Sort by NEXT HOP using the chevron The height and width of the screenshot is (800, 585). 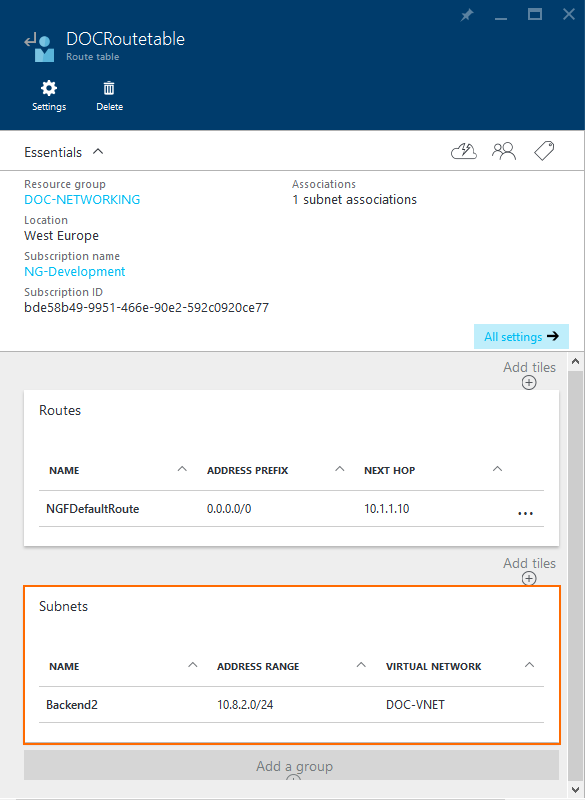tap(497, 467)
